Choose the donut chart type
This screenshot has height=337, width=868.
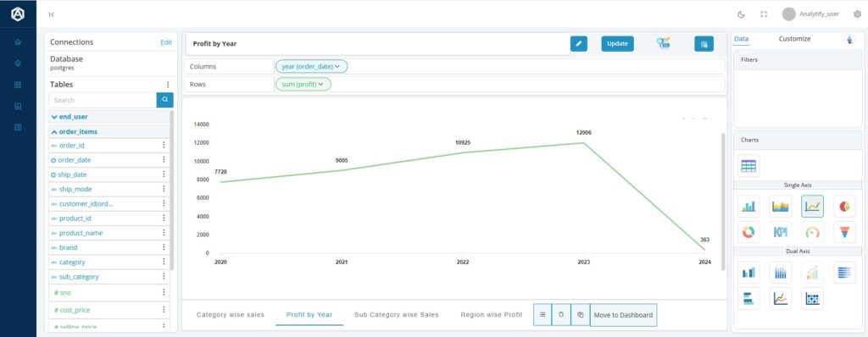(748, 232)
